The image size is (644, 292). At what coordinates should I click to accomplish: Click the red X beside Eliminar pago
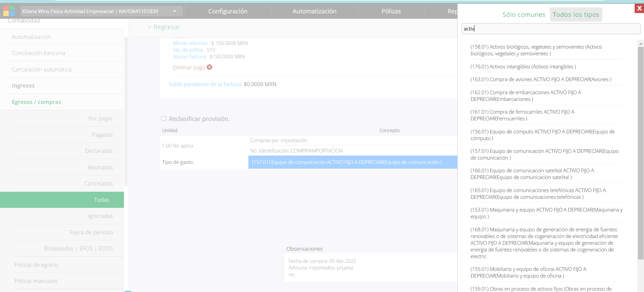click(210, 67)
